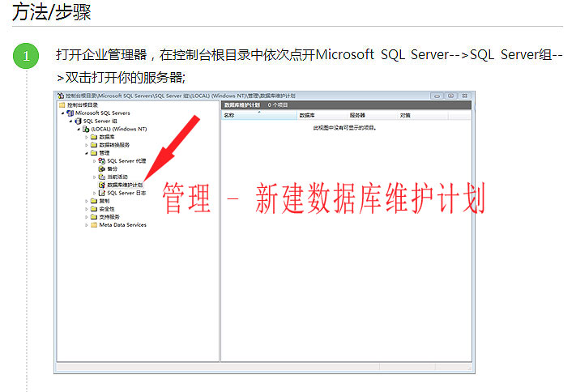The image size is (576, 392).
Task: Select the 复制 tree label
Action: point(105,201)
